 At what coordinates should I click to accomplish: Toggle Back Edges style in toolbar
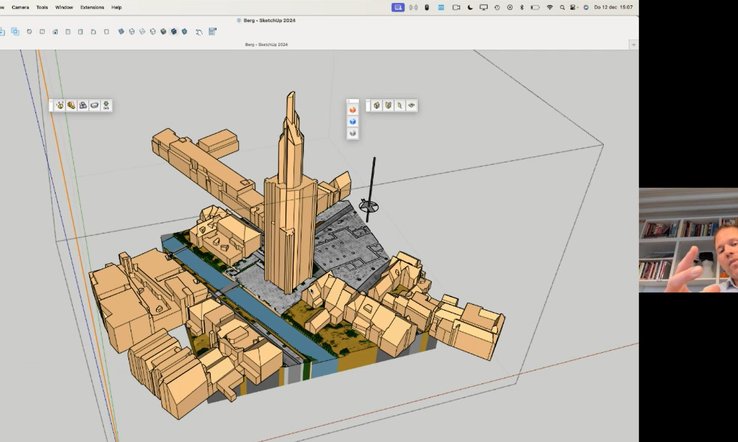131,31
